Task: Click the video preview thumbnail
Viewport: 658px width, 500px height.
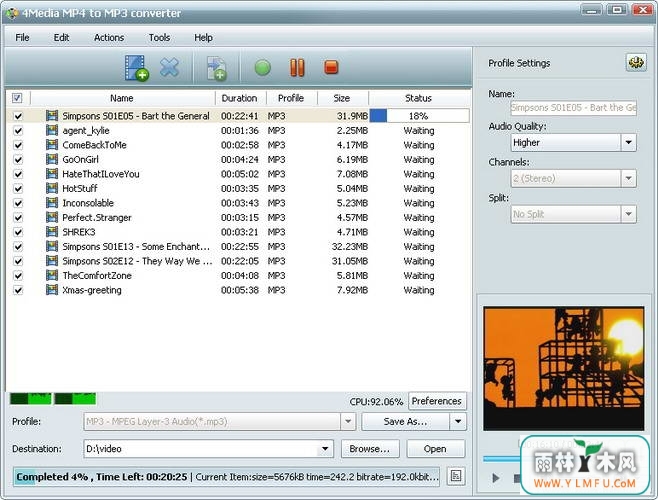Action: click(564, 368)
